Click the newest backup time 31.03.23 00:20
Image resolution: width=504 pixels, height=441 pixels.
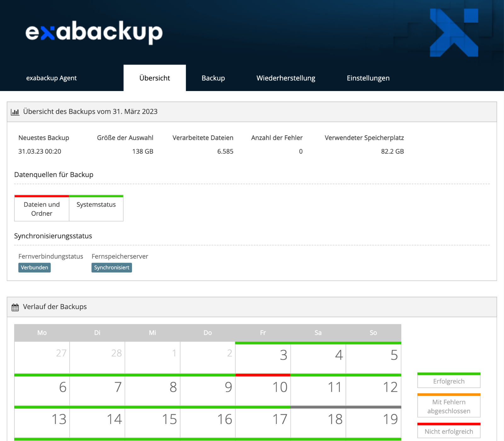point(40,152)
